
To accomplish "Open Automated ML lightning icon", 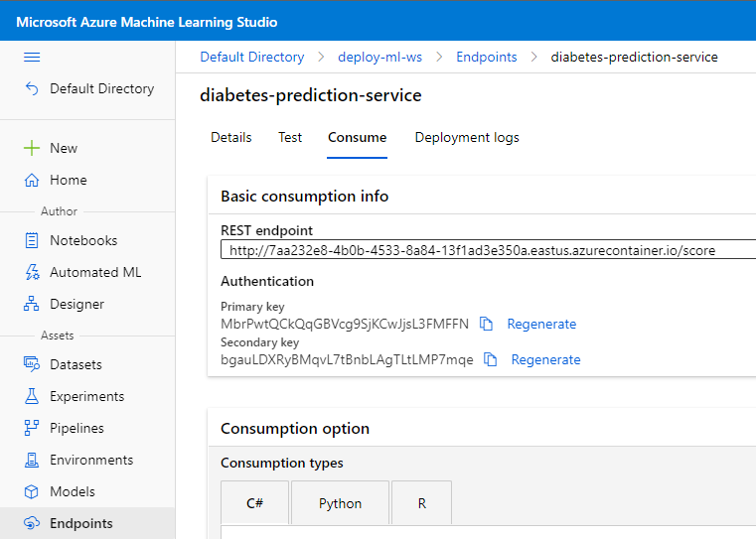I will tap(32, 272).
